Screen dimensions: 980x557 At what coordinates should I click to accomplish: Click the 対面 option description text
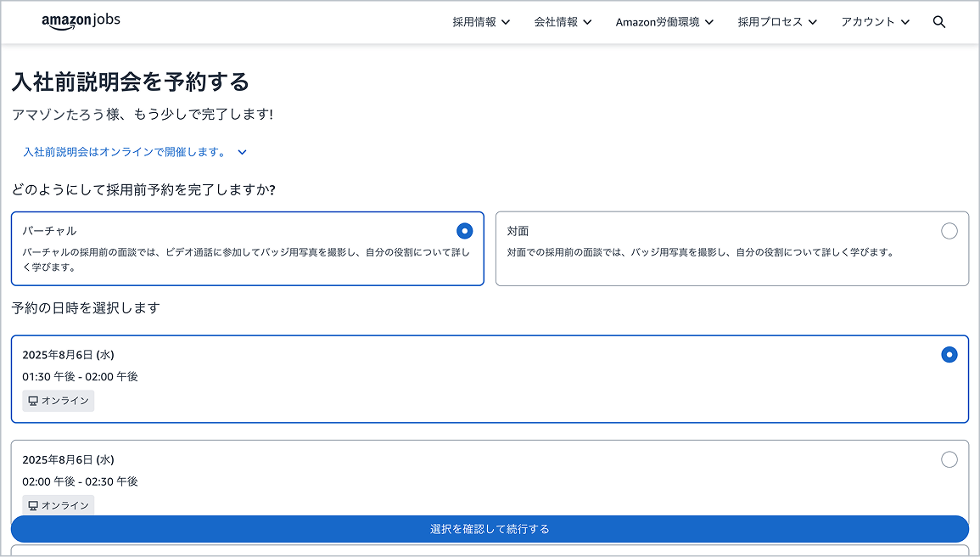click(x=702, y=252)
